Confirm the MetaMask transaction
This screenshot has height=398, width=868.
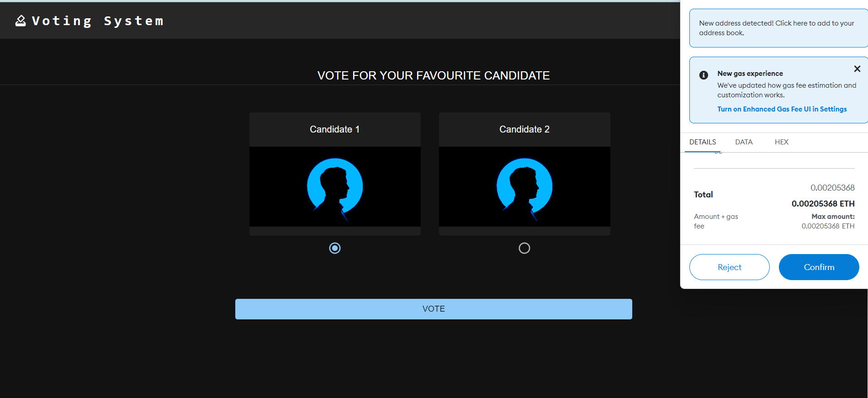tap(819, 267)
